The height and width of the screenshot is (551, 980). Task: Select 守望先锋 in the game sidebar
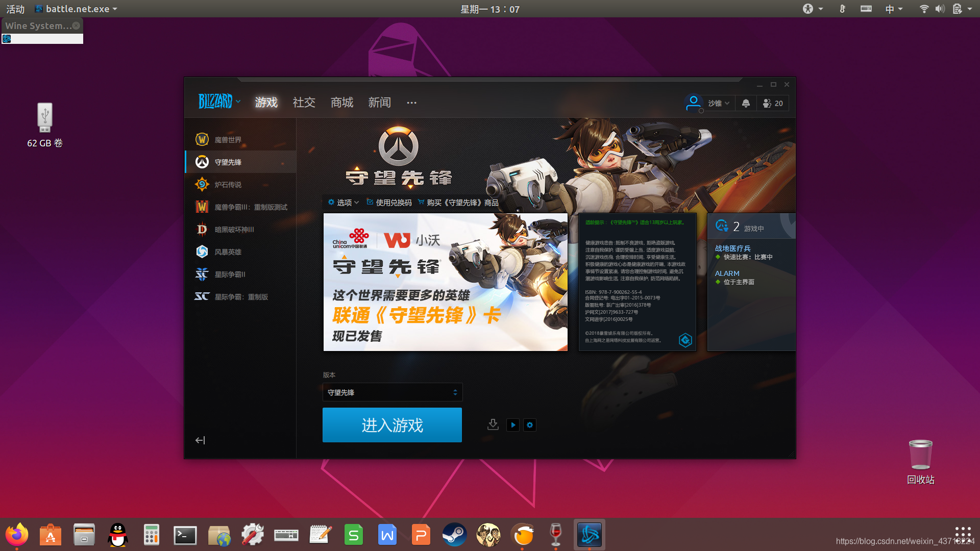pos(240,162)
